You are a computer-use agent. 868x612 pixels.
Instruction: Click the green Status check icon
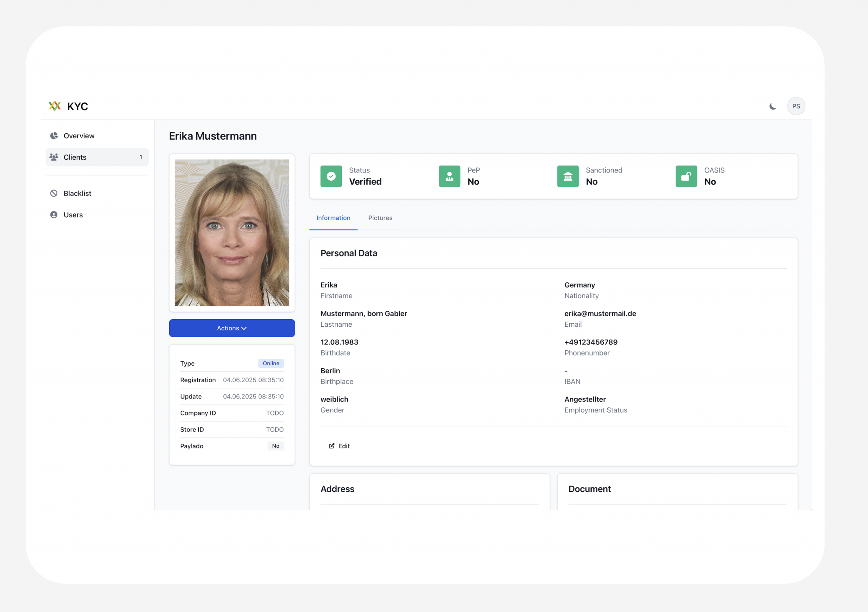[x=331, y=177]
